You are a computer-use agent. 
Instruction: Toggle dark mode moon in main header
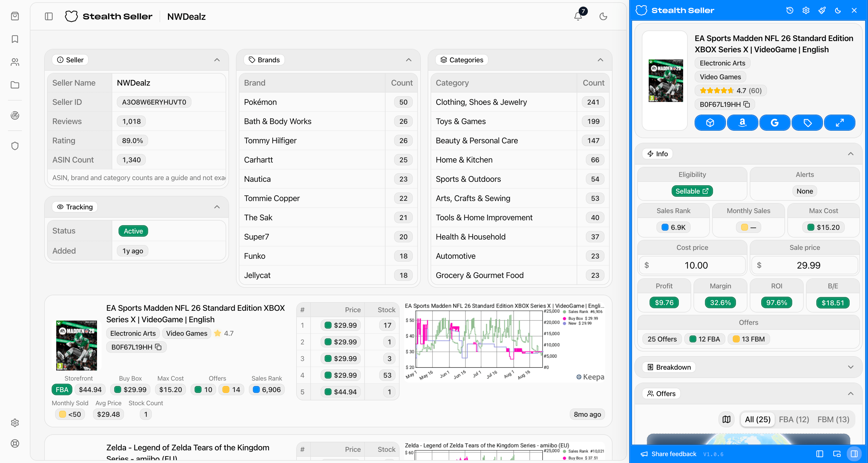pos(603,16)
